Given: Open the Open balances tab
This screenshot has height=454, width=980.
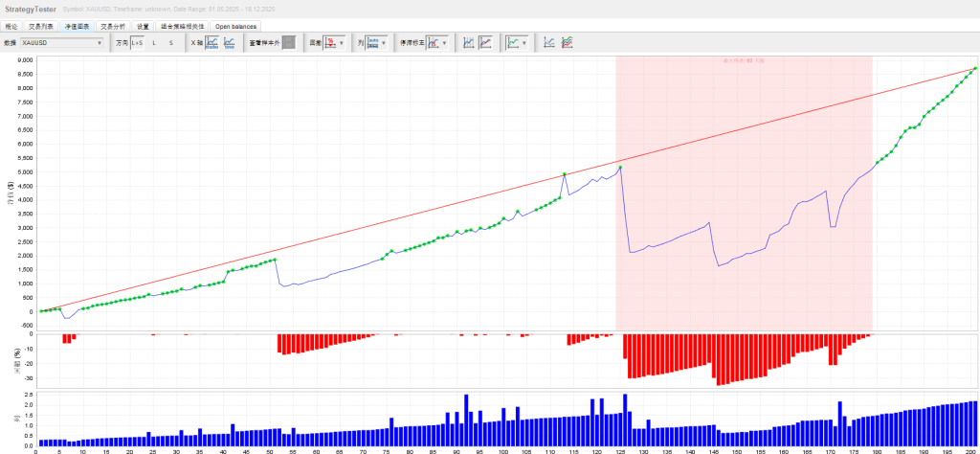Looking at the screenshot, I should click(x=235, y=27).
